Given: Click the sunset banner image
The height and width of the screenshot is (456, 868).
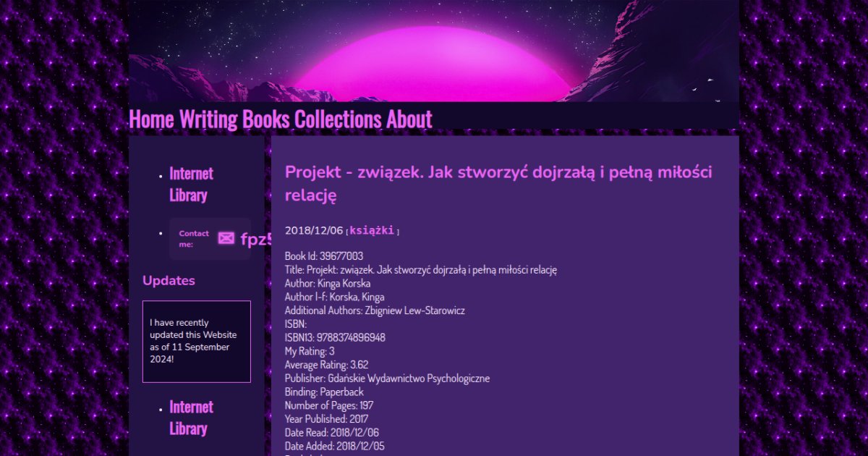Looking at the screenshot, I should click(x=434, y=51).
